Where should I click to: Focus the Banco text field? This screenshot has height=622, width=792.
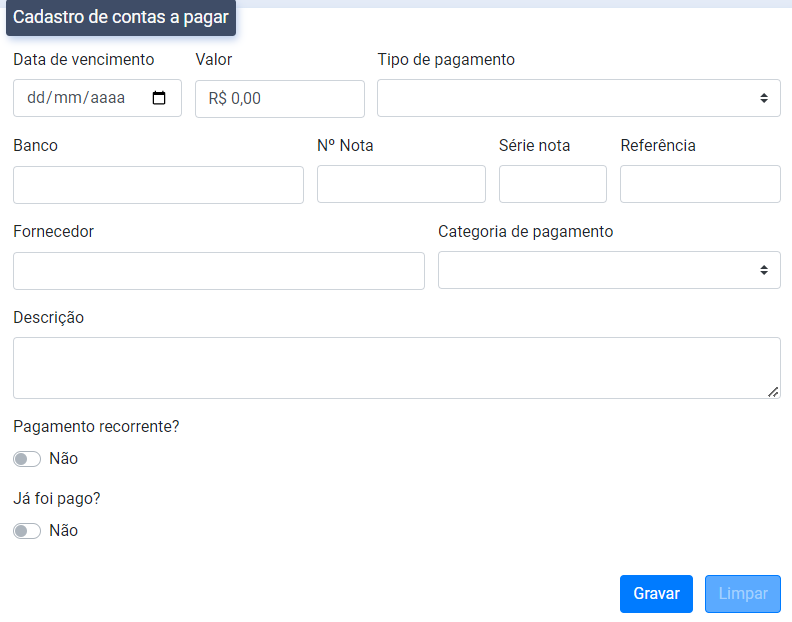click(x=158, y=184)
